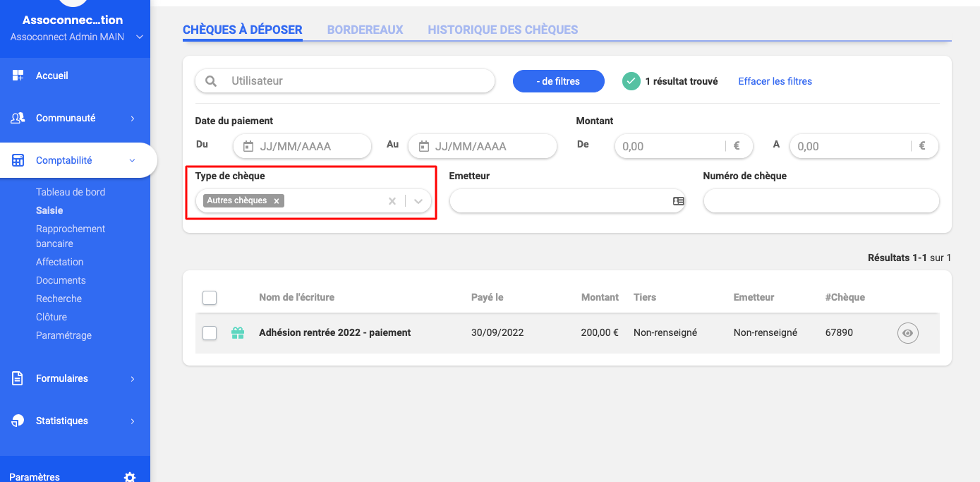Click the contact card icon in Emetteur field
This screenshot has width=980, height=482.
pyautogui.click(x=678, y=201)
